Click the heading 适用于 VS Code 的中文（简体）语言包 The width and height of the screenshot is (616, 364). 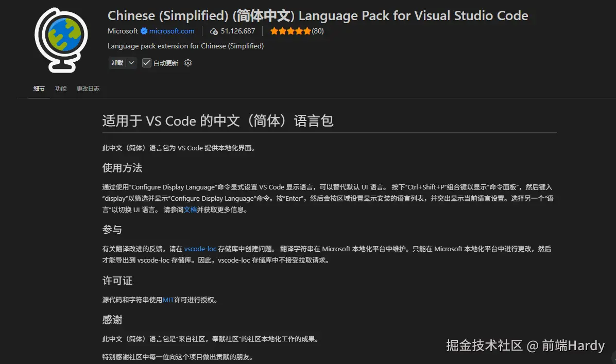[x=218, y=120]
